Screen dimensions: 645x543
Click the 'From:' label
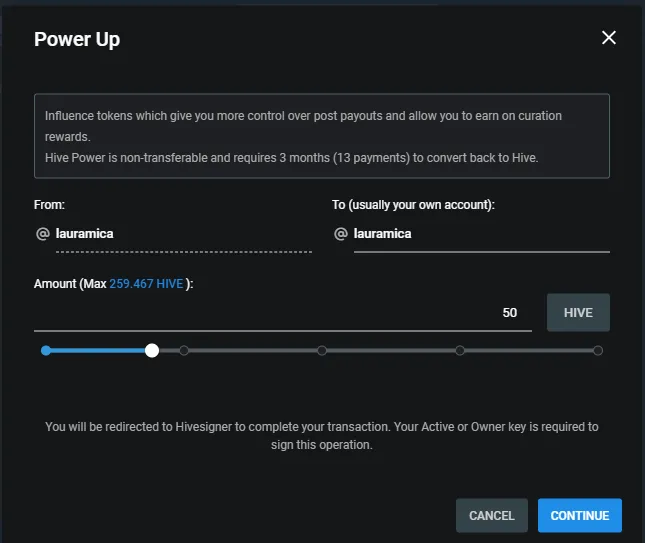49,205
